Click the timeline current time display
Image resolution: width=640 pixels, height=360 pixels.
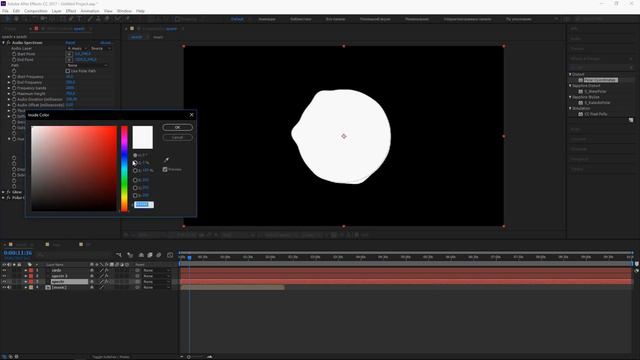pos(18,253)
